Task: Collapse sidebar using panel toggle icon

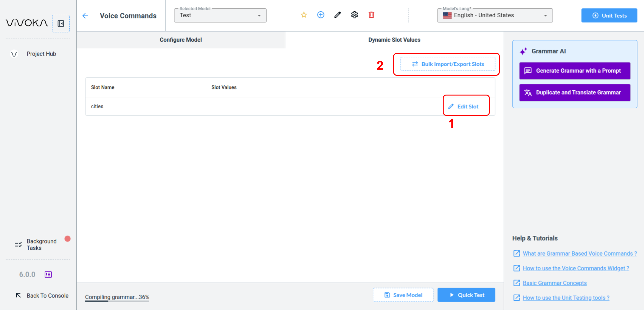Action: pos(61,23)
